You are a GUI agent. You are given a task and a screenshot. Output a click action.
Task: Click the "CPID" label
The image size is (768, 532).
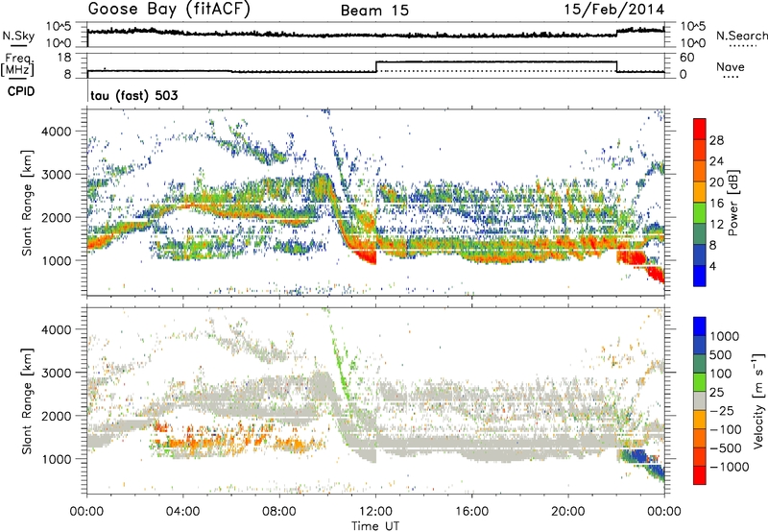point(21,91)
